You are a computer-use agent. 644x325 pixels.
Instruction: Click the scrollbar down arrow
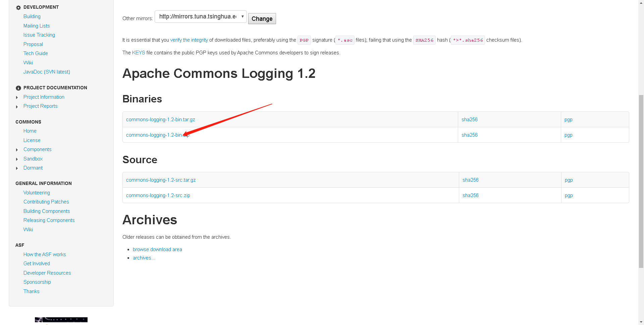click(641, 322)
